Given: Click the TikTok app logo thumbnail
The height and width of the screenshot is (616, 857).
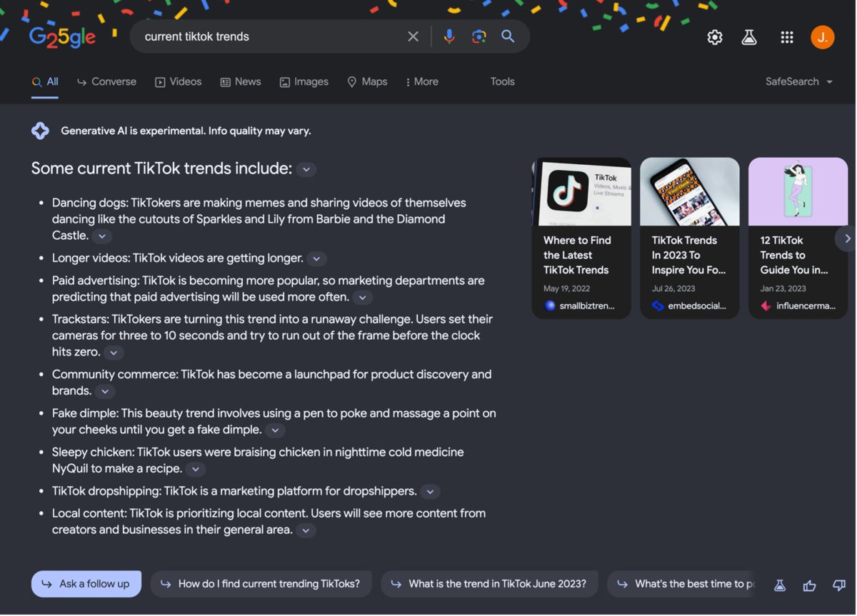Looking at the screenshot, I should tap(581, 191).
